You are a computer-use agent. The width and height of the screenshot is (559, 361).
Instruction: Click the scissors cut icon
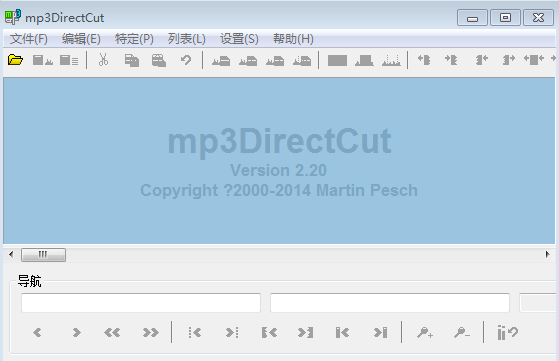103,60
